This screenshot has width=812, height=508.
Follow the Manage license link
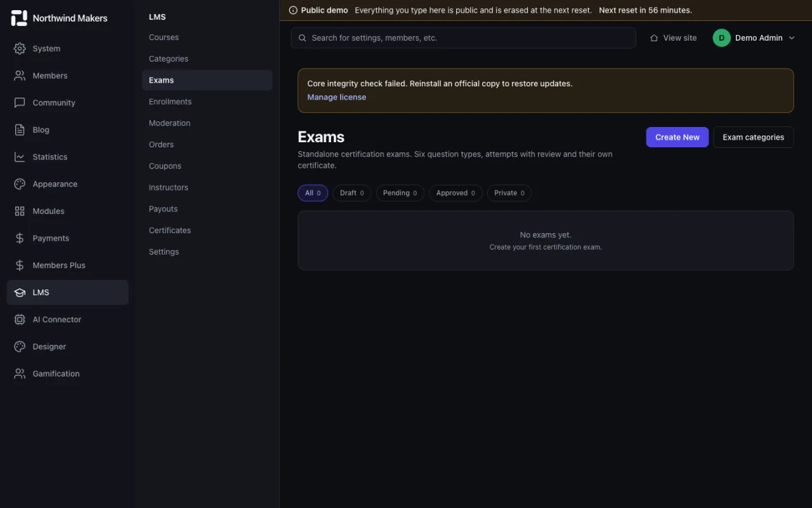337,97
